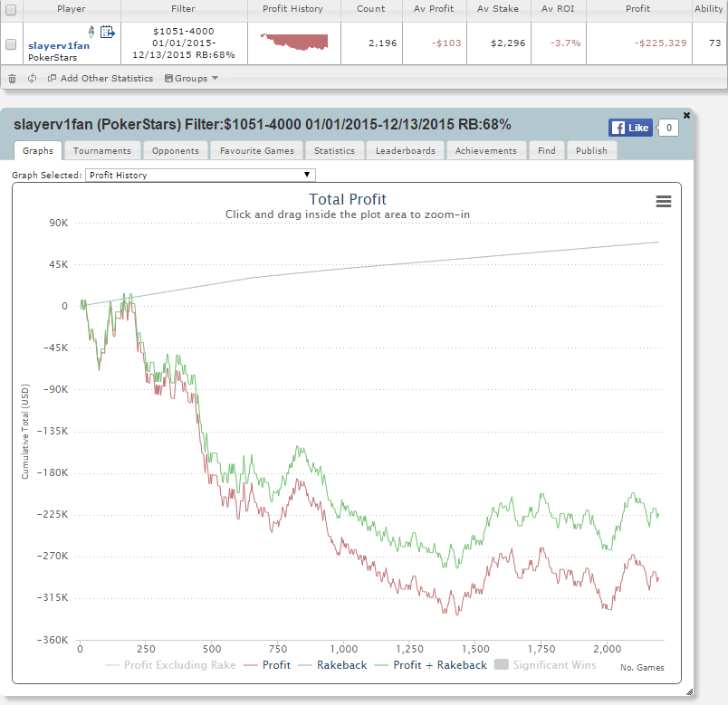Toggle the Profit Excluding Rake legend series
Viewport: 728px width, 705px height.
(x=170, y=665)
